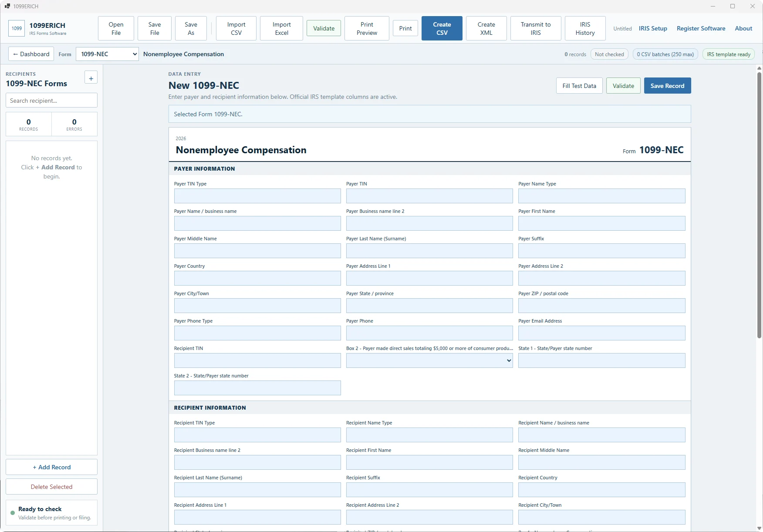Click the Payer Country field

(257, 278)
